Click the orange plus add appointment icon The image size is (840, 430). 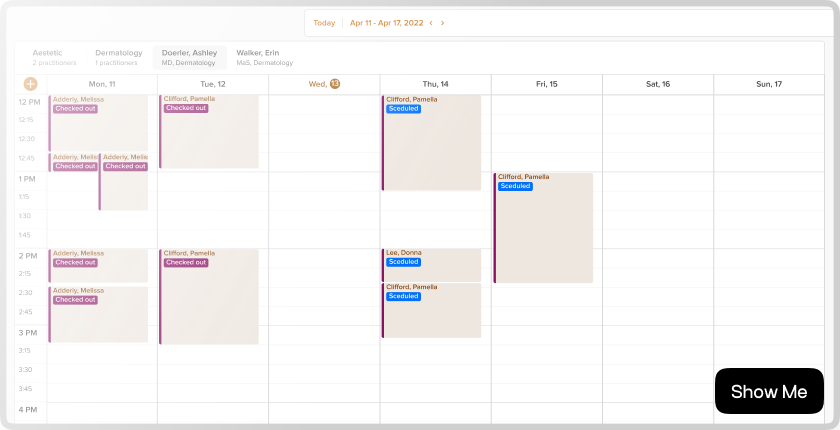click(x=30, y=85)
